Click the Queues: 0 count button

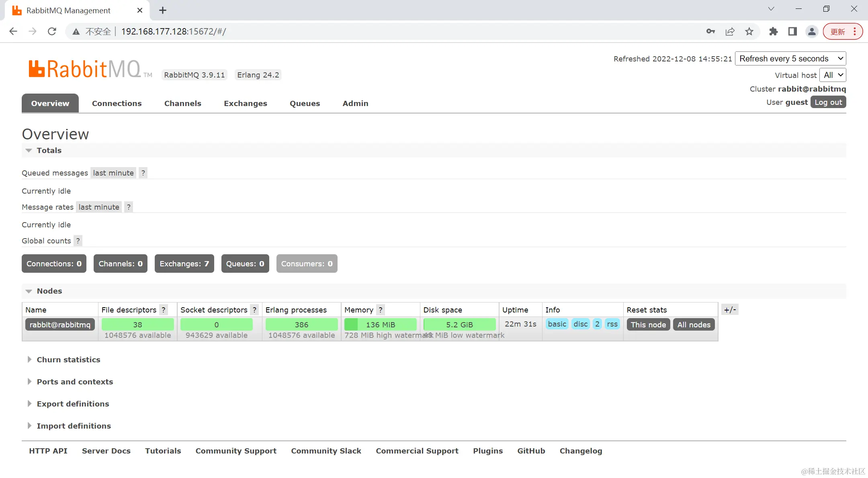click(x=245, y=264)
